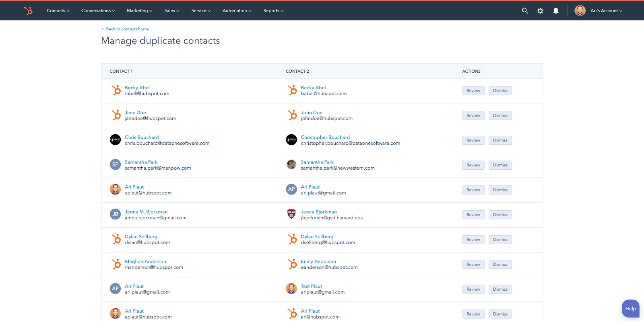Click sprocket avatar next to John Doe
This screenshot has width=644, height=322.
click(x=292, y=115)
